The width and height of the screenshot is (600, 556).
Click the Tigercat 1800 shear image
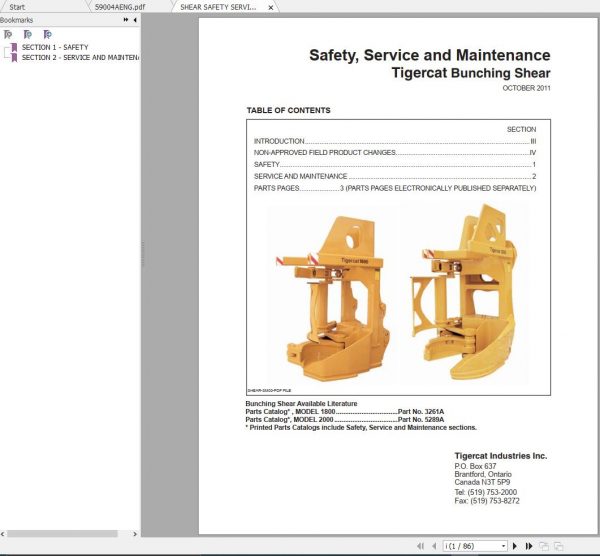coord(331,298)
